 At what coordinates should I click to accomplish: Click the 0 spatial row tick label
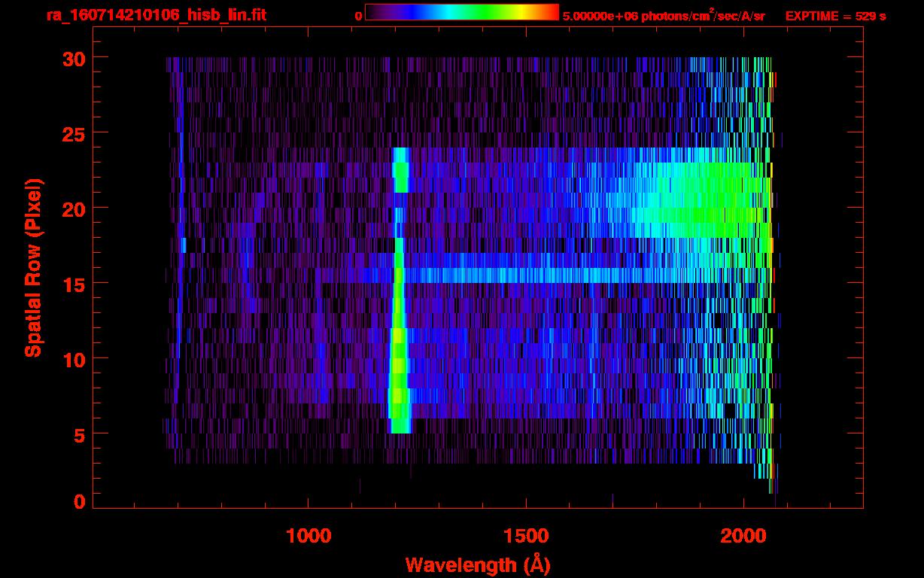79,502
